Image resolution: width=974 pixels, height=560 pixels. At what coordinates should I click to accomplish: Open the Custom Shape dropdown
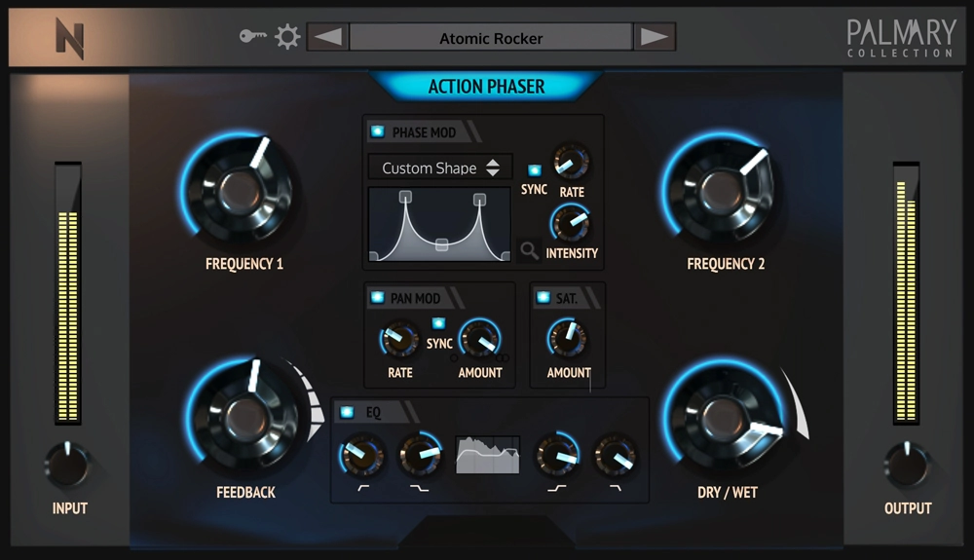tap(440, 168)
